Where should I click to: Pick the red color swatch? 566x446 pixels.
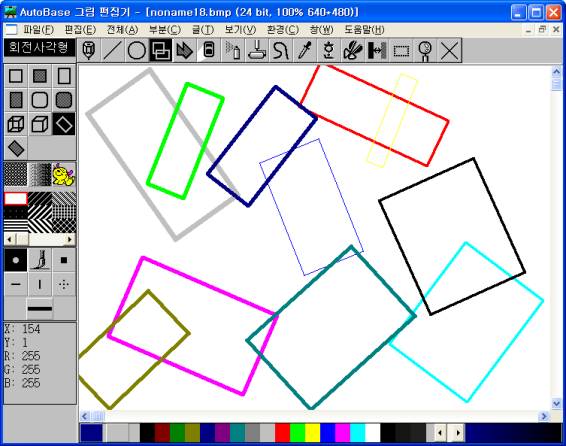(x=282, y=433)
